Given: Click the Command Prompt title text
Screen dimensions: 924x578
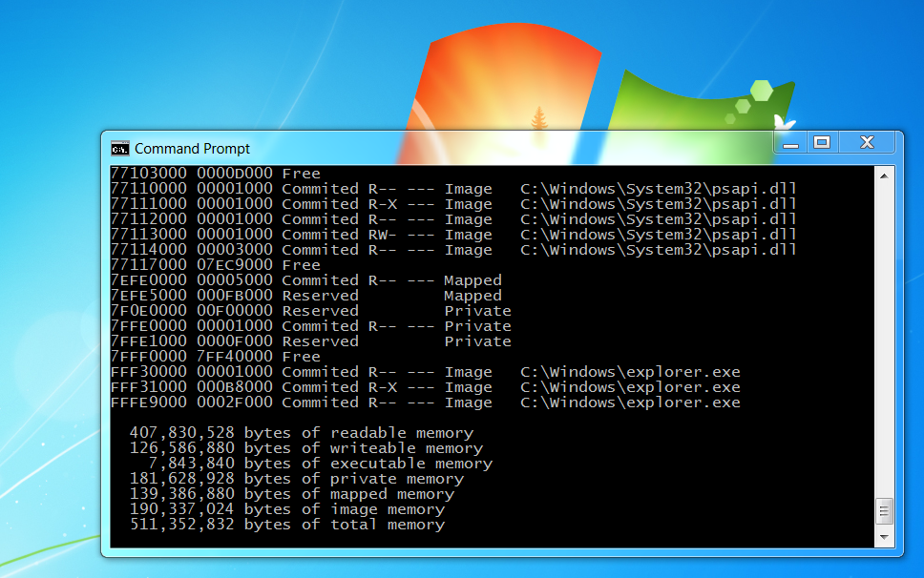Looking at the screenshot, I should pos(192,149).
